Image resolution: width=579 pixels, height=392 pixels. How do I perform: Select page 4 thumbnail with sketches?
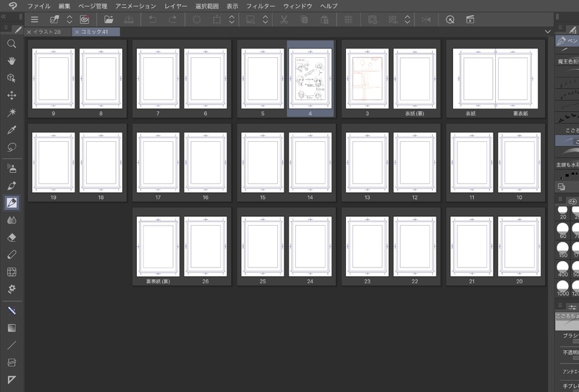[310, 78]
